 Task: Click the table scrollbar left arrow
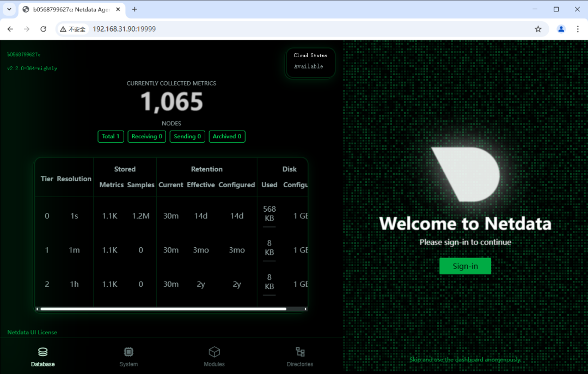point(37,309)
